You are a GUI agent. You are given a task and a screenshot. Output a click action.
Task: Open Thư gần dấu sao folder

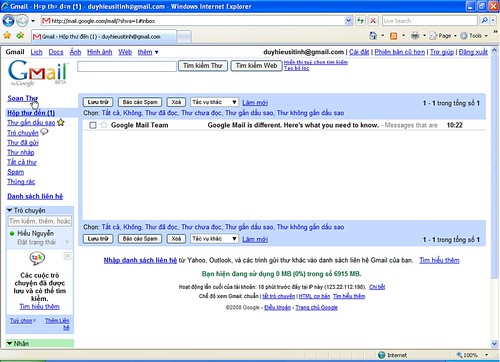point(31,123)
